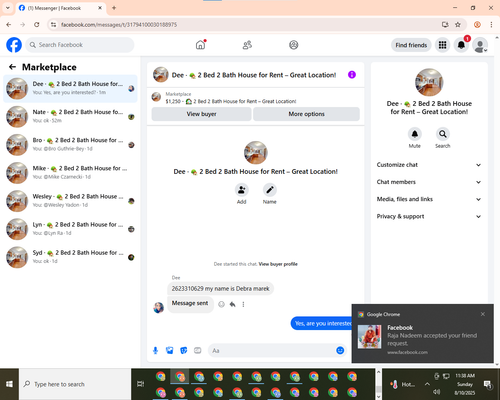Open the Lyn conversation in list
The height and width of the screenshot is (400, 500).
70,229
